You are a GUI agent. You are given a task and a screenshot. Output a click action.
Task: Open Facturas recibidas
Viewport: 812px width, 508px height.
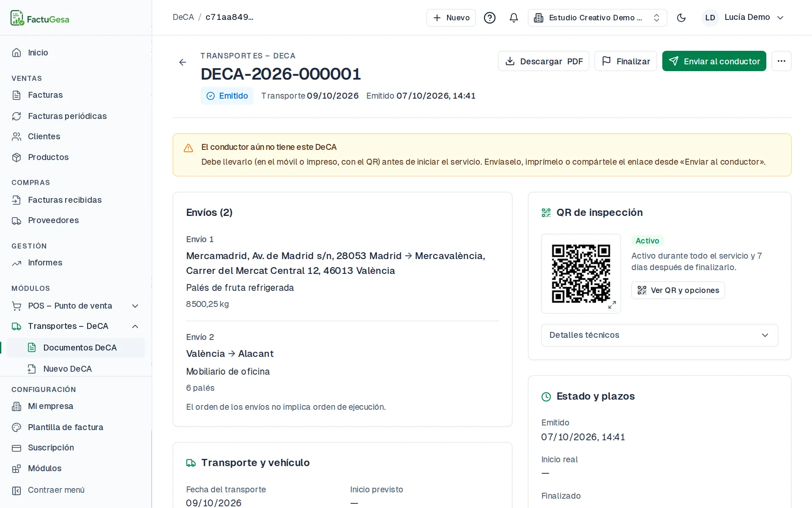pos(76,200)
